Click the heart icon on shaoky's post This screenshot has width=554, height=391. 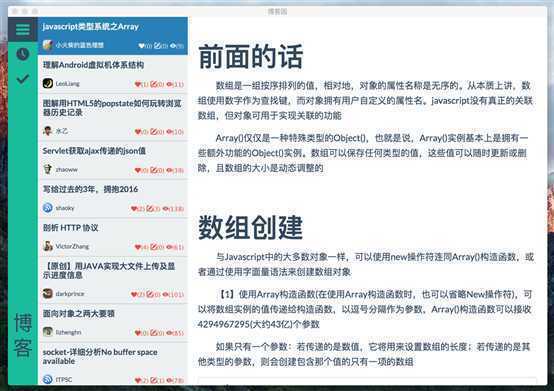(x=134, y=209)
